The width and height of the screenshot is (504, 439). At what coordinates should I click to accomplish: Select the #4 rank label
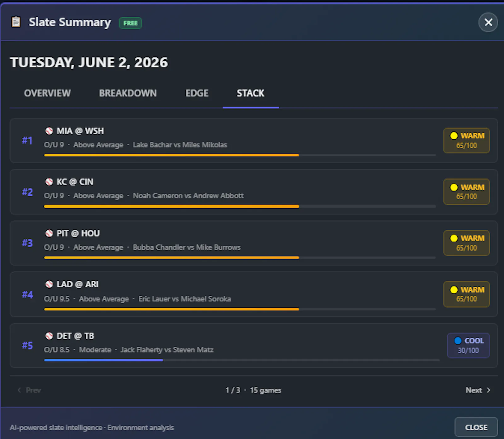click(x=27, y=294)
